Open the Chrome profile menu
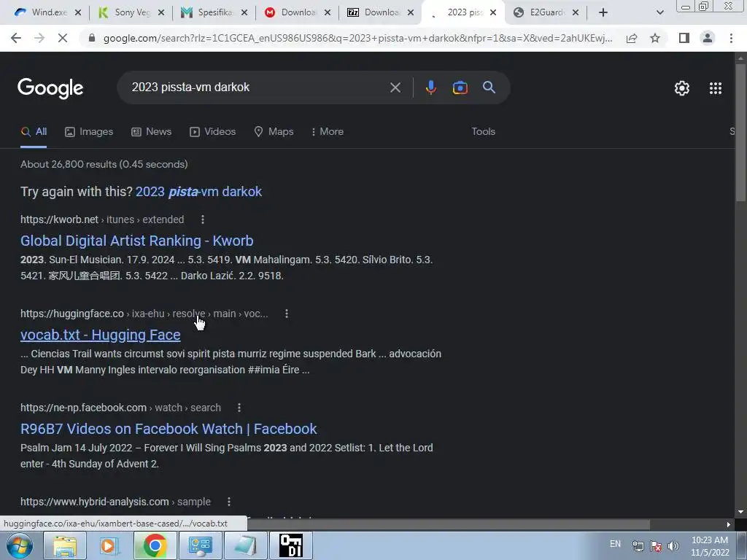This screenshot has width=747, height=560. pos(708,38)
